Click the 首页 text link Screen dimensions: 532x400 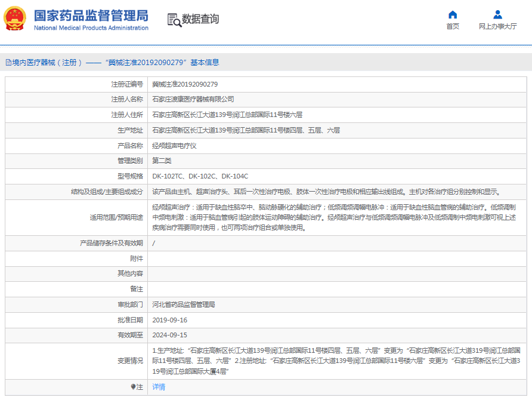(x=453, y=26)
